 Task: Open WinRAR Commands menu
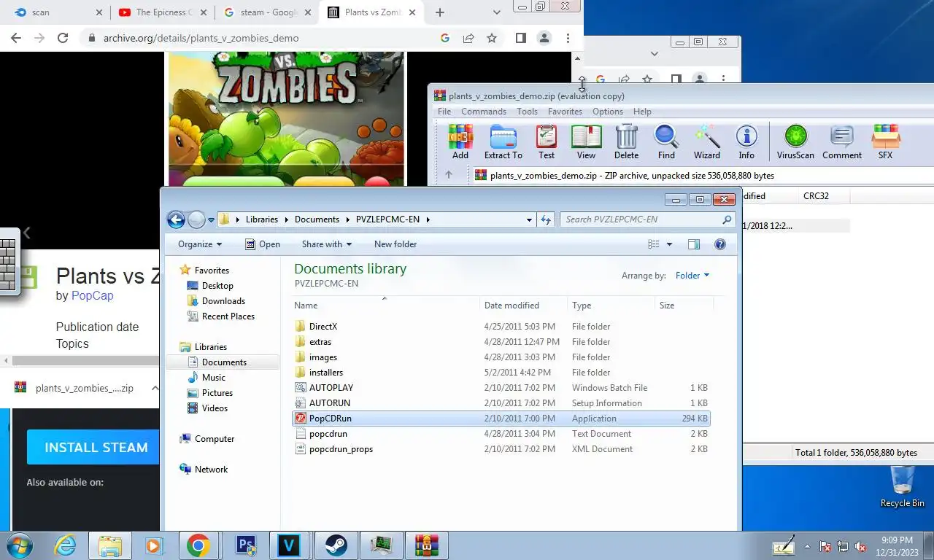(x=484, y=112)
